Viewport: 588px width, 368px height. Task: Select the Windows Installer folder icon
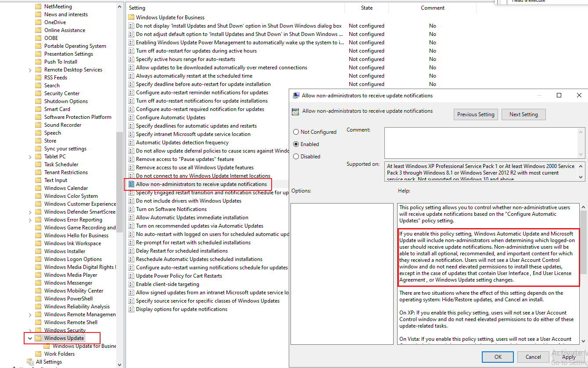pos(38,251)
